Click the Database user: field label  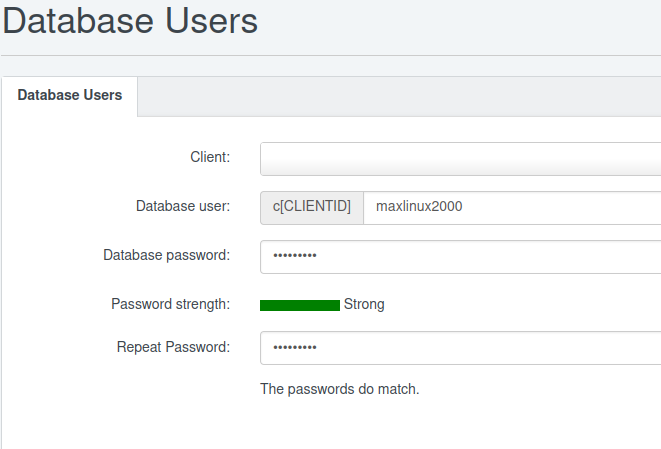183,206
